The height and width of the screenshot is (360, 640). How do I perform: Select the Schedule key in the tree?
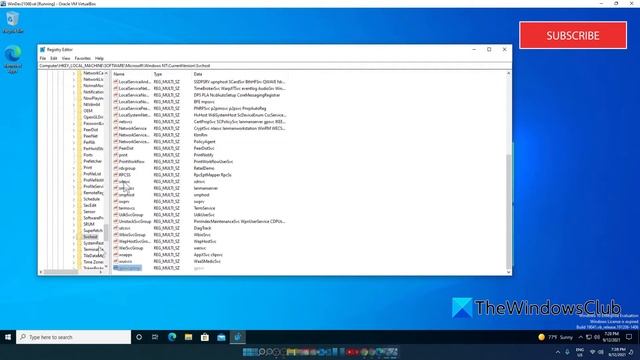[91, 199]
